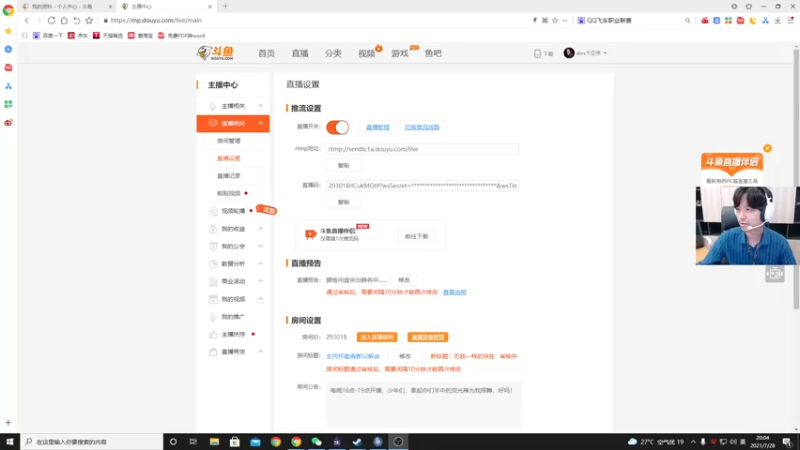800x450 pixels.
Task: Click the browser home icon
Action: (64, 20)
